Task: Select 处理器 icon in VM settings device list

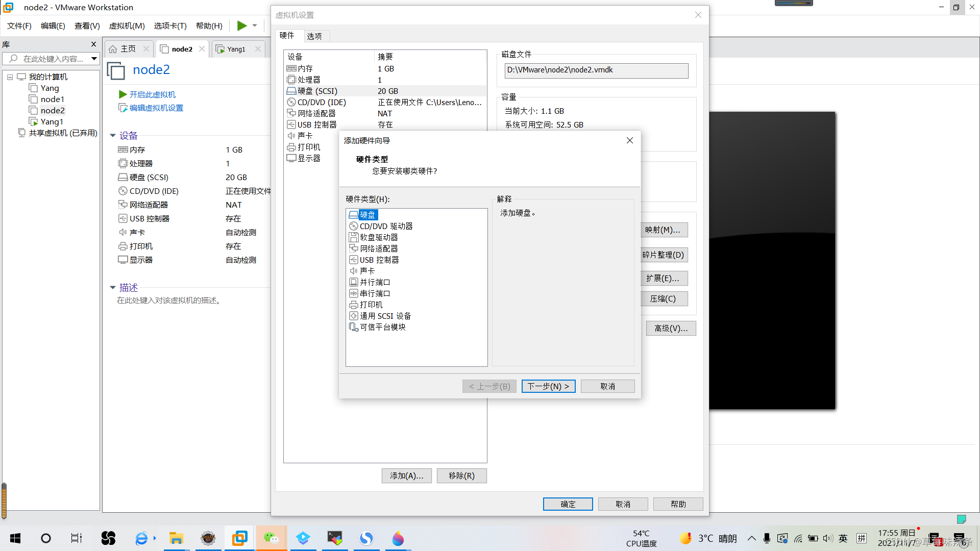Action: [291, 80]
